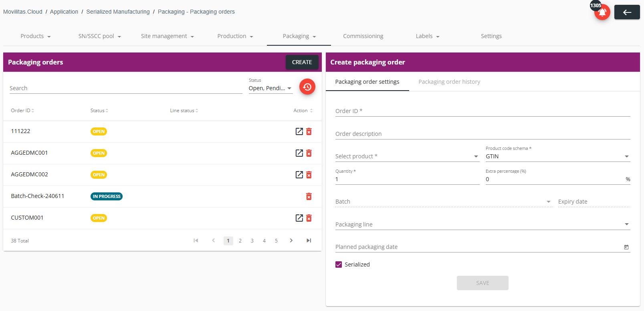Viewport: 644px width, 311px height.
Task: Click the red reset filter history icon
Action: [x=307, y=87]
